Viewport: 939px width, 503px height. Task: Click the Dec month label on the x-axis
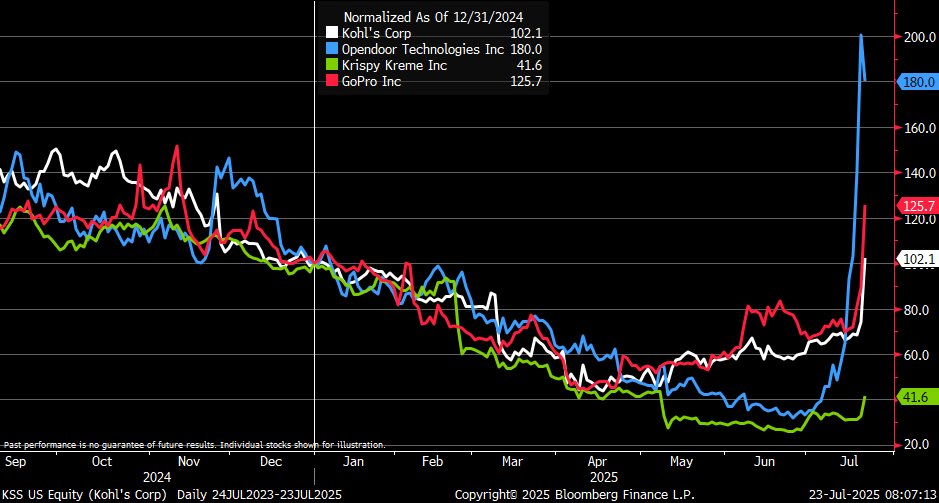pyautogui.click(x=272, y=462)
